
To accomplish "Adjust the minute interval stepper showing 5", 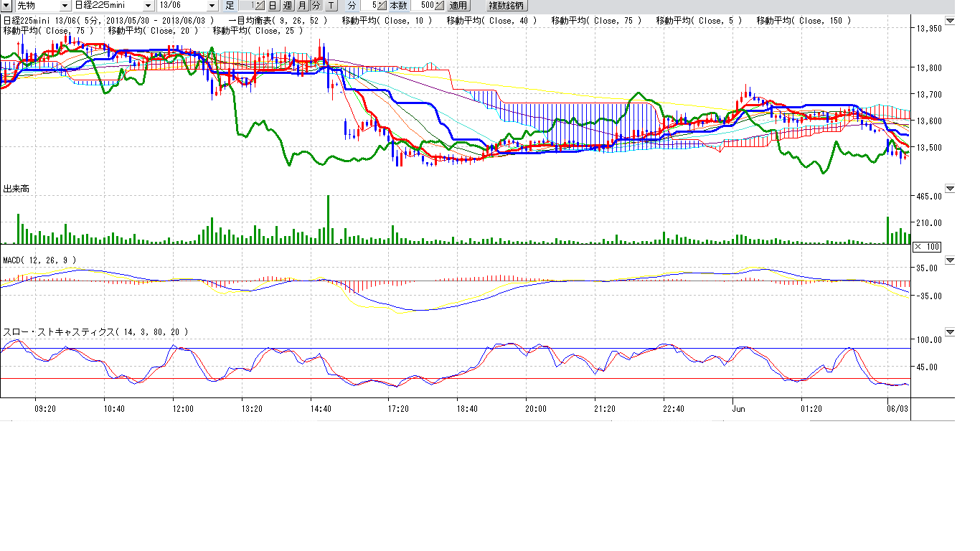I will click(382, 5).
